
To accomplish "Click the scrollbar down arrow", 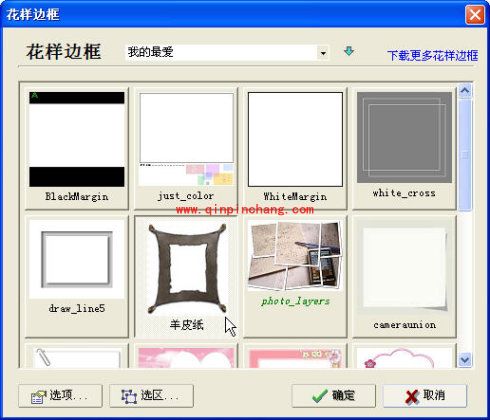I will coord(465,360).
